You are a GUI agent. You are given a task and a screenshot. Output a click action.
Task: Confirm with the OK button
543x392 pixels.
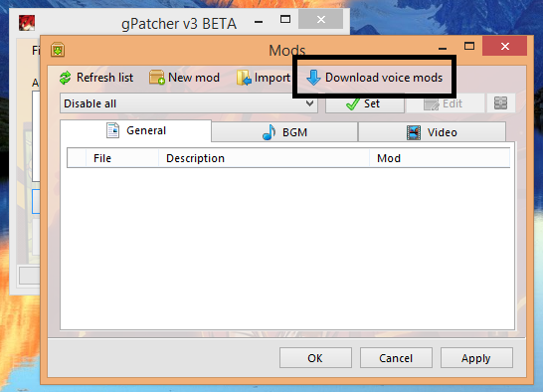pos(315,358)
